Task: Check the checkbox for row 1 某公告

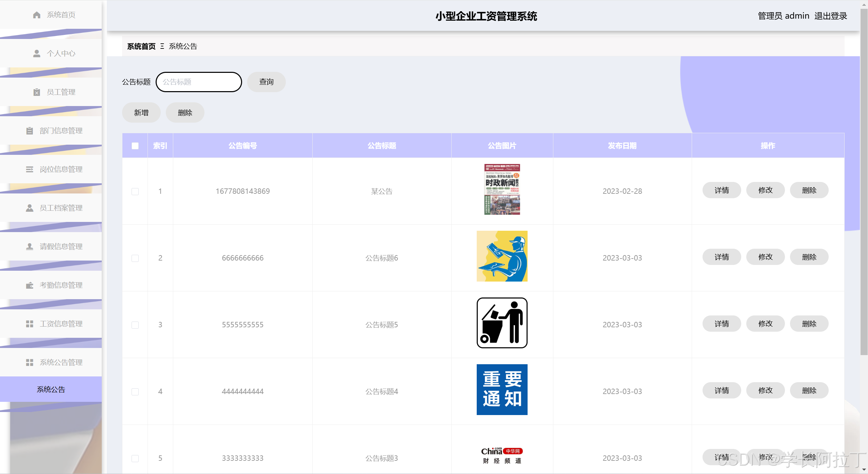Action: (x=135, y=191)
